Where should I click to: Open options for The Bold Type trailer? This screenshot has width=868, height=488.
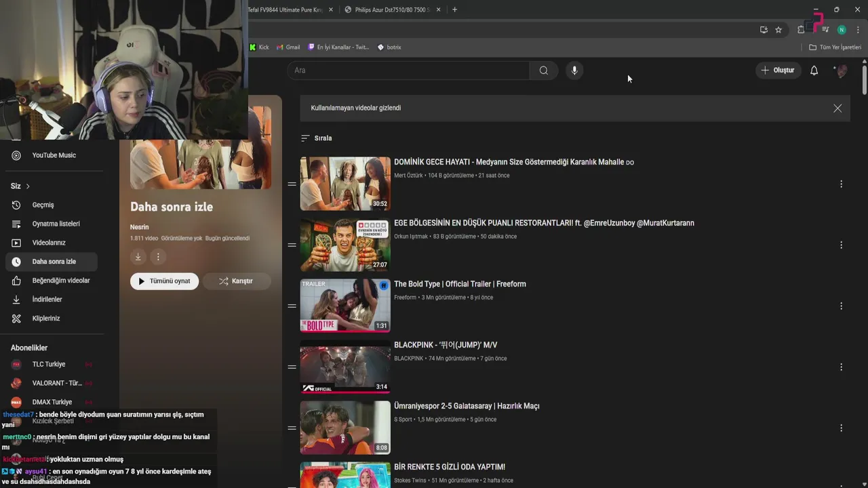pos(841,306)
